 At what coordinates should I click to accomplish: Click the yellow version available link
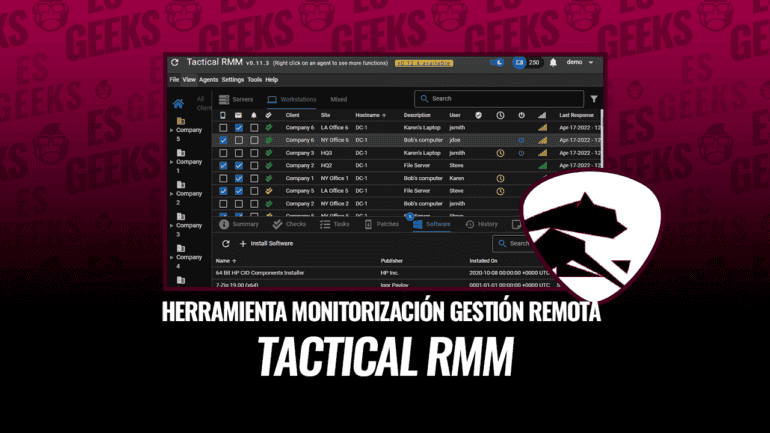pos(424,63)
